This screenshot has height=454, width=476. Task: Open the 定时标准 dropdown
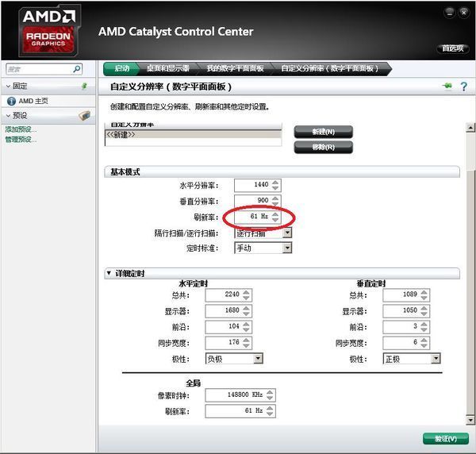(x=287, y=248)
